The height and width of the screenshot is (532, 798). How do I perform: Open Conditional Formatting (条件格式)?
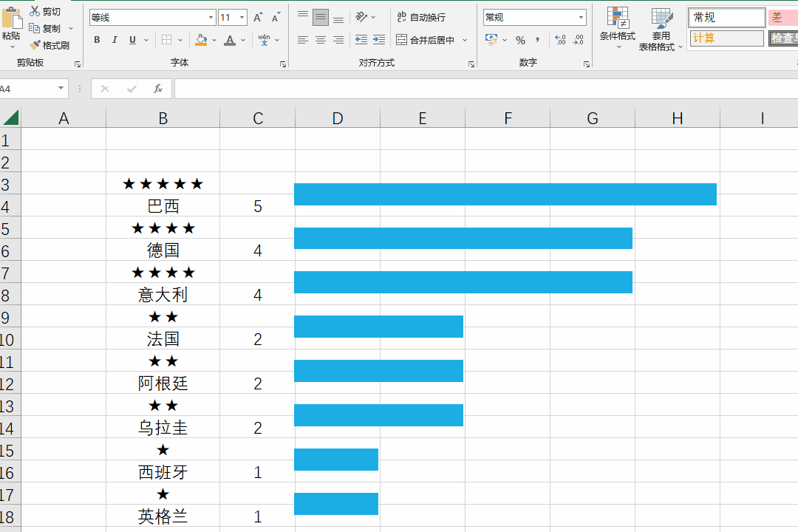[617, 28]
